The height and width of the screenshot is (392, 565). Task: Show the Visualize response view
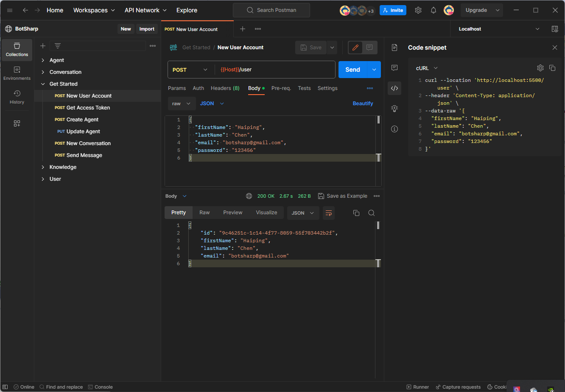point(266,213)
